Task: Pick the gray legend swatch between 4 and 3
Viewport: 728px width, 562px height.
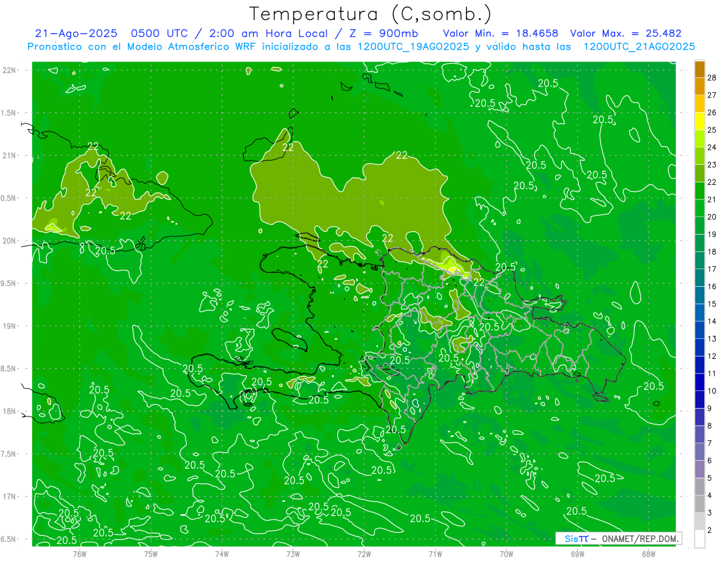Action: point(699,504)
